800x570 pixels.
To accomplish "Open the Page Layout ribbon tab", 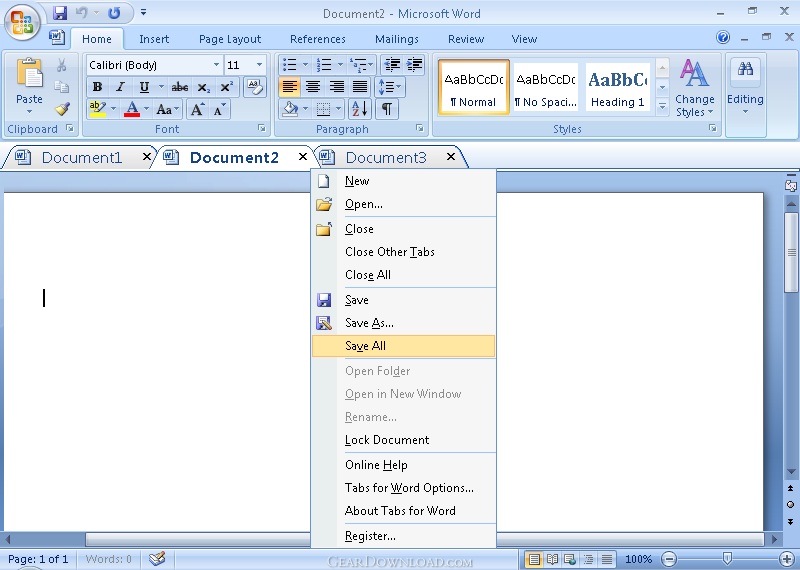I will (230, 39).
